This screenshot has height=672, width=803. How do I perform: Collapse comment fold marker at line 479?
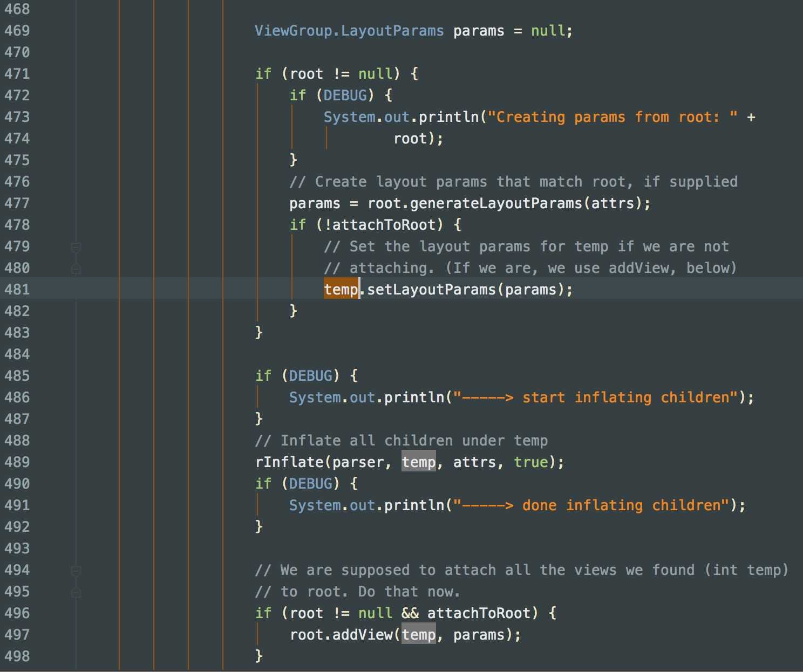76,248
